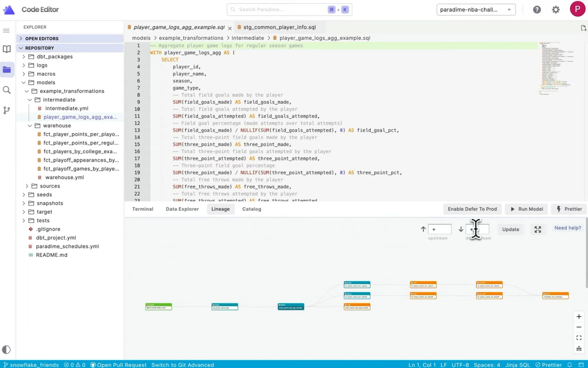Screen dimensions: 588x368
Task: Switch to the Data Explorer tab
Action: coord(182,209)
